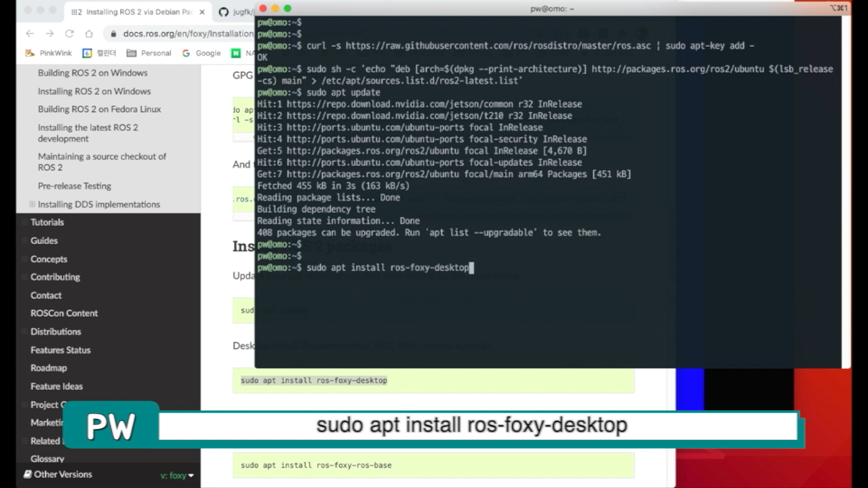Click the book icon beside Other Versions

pyautogui.click(x=28, y=474)
